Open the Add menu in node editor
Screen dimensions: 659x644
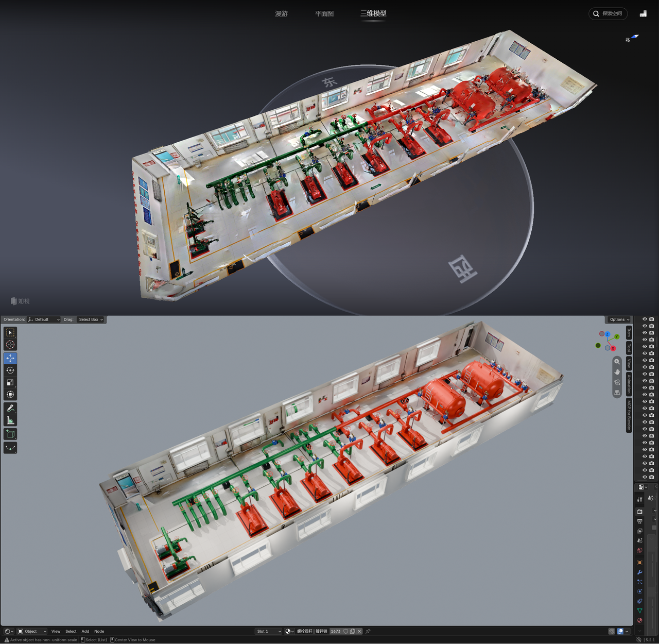85,631
